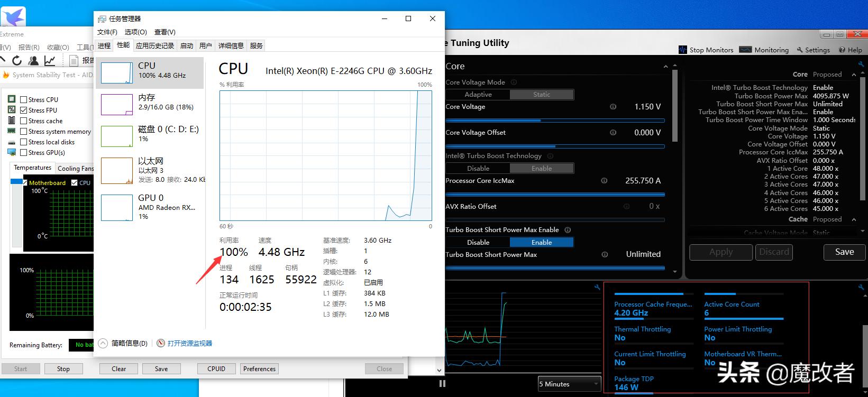The height and width of the screenshot is (397, 868).
Task: Click AIDA64 report document icon
Action: tap(74, 60)
